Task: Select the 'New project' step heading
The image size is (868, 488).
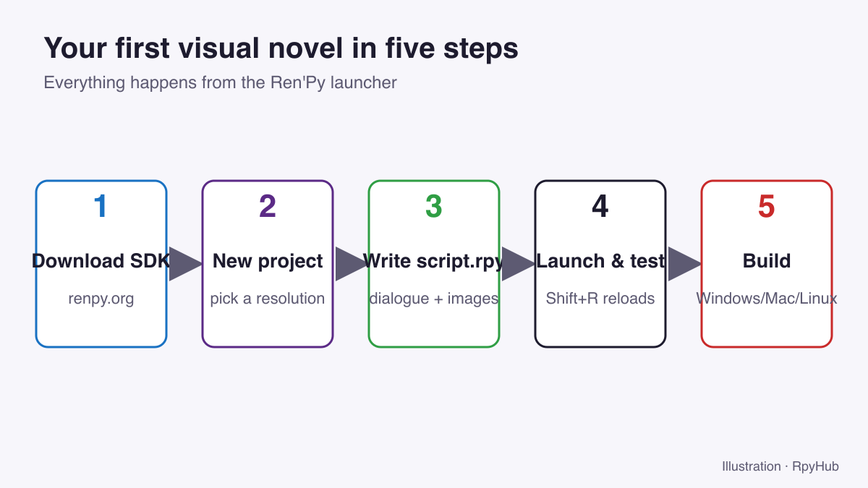Action: point(268,261)
